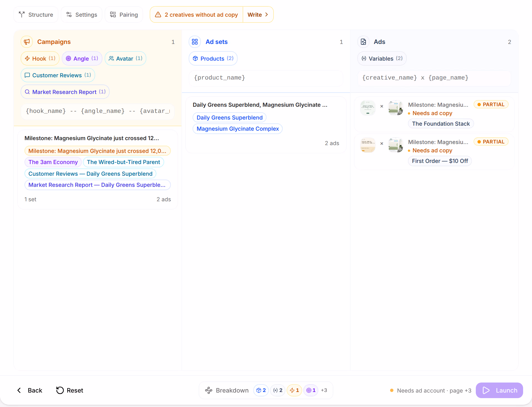The width and height of the screenshot is (532, 407).
Task: Click page thumbnail in First Order ad
Action: pos(396,145)
